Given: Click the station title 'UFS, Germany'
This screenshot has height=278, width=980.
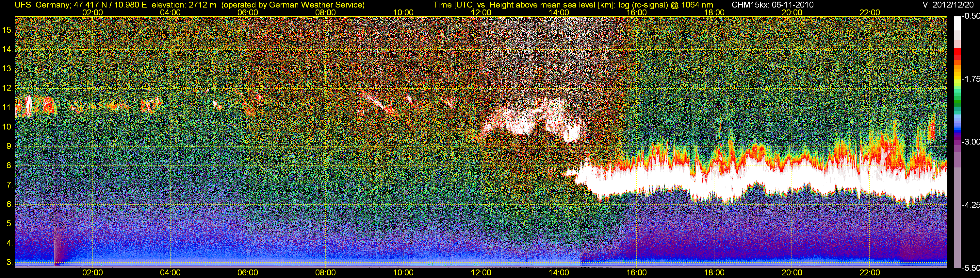Looking at the screenshot, I should (x=41, y=5).
